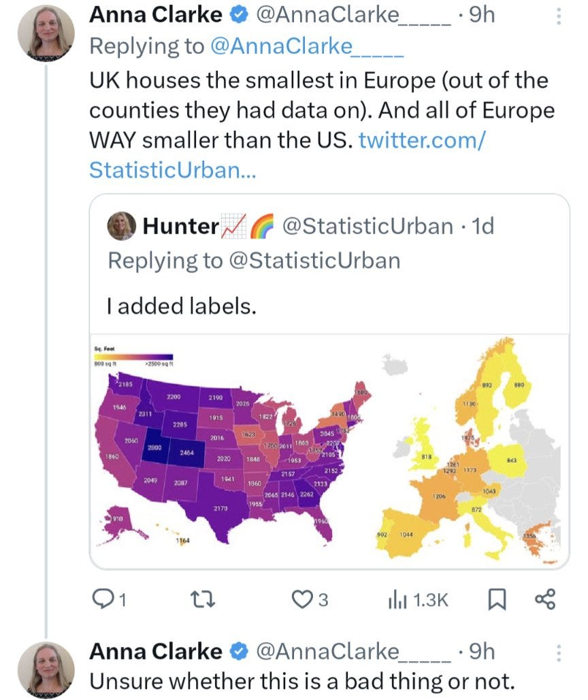Open Hunter's small profile picture
Image resolution: width=588 pixels, height=700 pixels.
121,227
